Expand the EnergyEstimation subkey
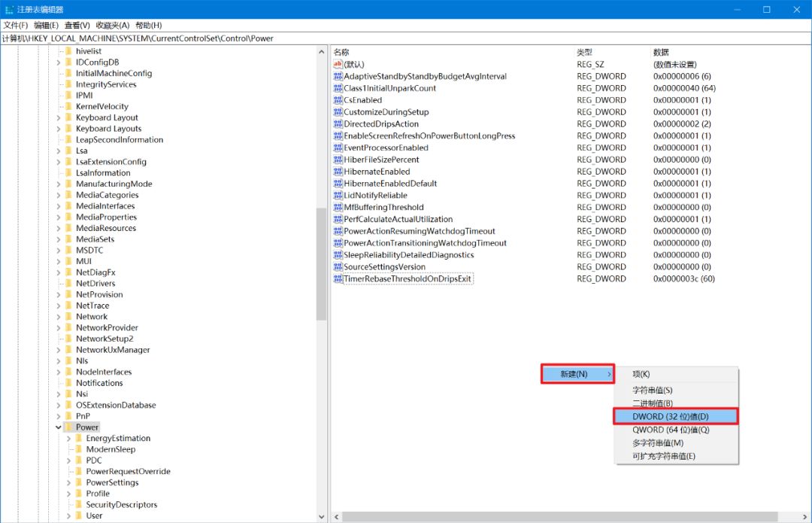This screenshot has width=812, height=523. 68,439
